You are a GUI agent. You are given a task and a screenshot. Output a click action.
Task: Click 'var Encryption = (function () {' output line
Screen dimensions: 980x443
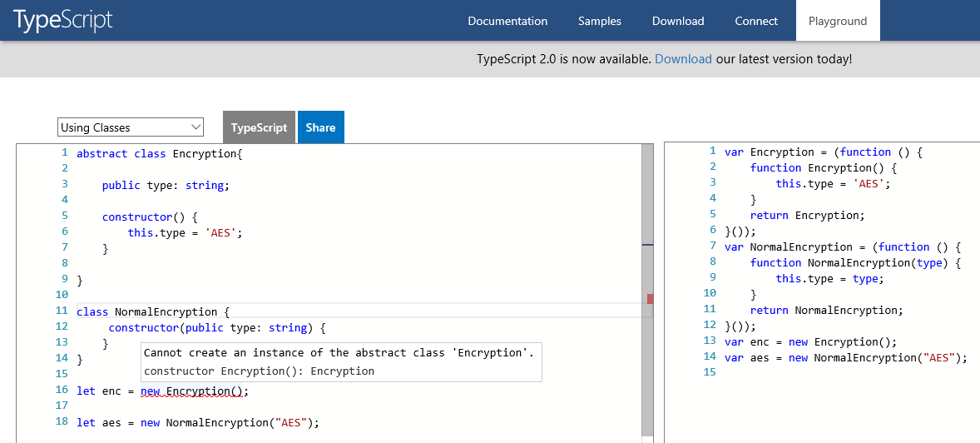pos(823,152)
